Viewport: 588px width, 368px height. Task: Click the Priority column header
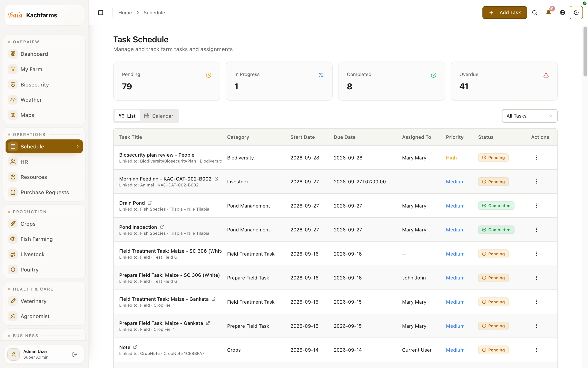pos(455,137)
